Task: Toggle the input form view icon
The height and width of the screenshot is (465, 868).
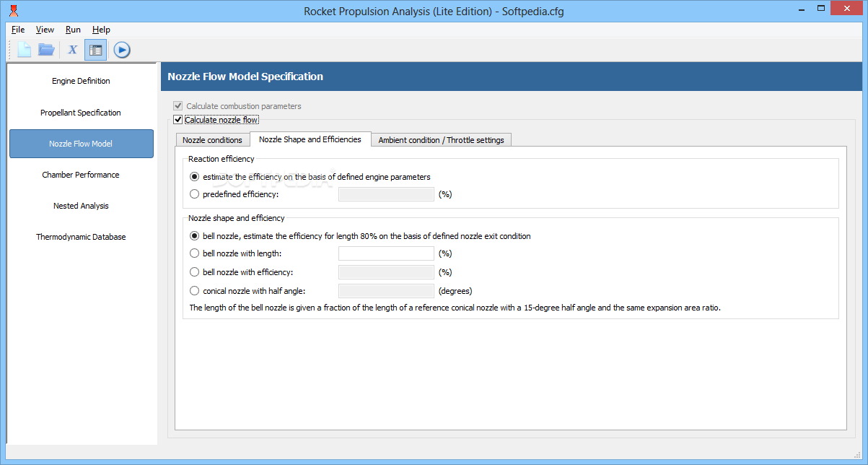Action: [x=95, y=50]
